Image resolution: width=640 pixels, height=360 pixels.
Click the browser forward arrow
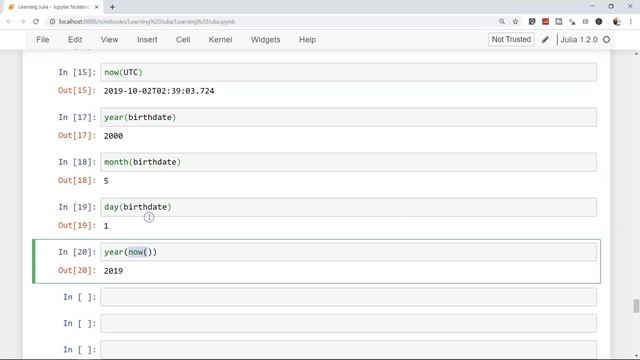pyautogui.click(x=22, y=22)
